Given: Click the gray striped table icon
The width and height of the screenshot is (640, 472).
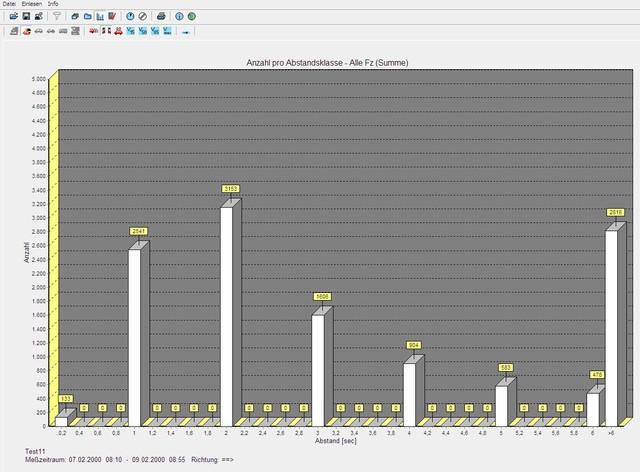Looking at the screenshot, I should click(x=75, y=31).
